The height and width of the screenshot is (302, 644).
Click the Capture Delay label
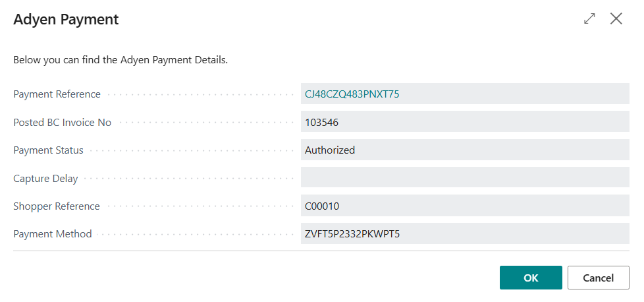tap(45, 178)
